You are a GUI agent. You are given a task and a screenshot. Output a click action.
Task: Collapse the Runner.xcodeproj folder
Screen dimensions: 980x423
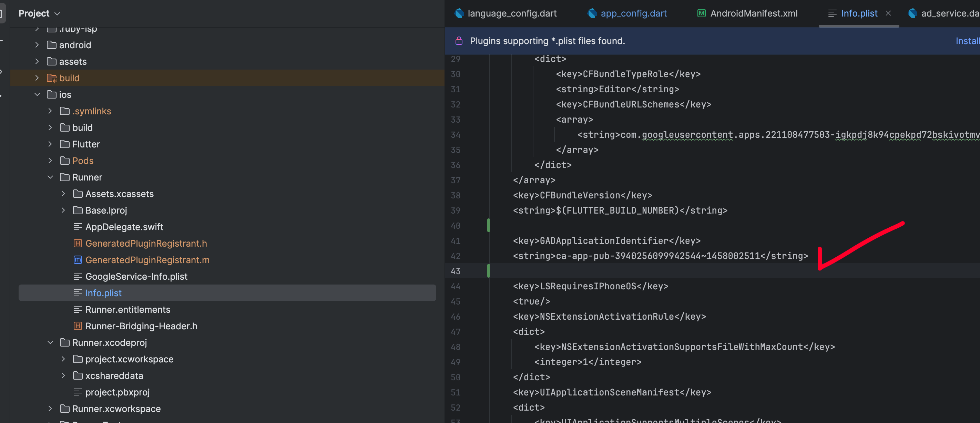pyautogui.click(x=50, y=342)
